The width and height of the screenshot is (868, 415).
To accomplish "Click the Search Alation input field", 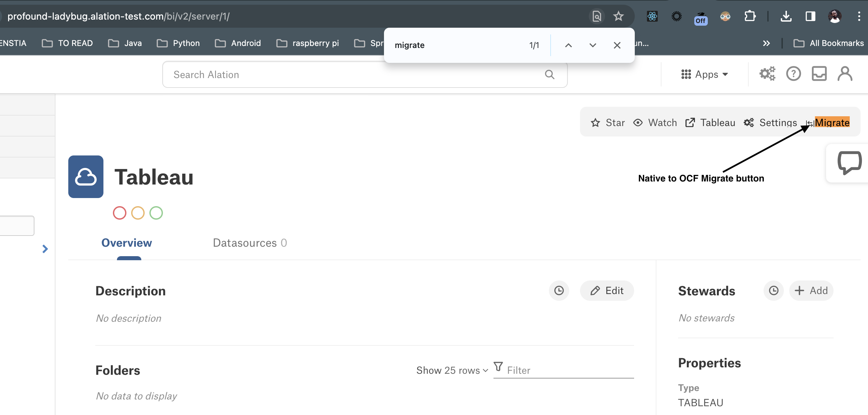I will pos(365,74).
